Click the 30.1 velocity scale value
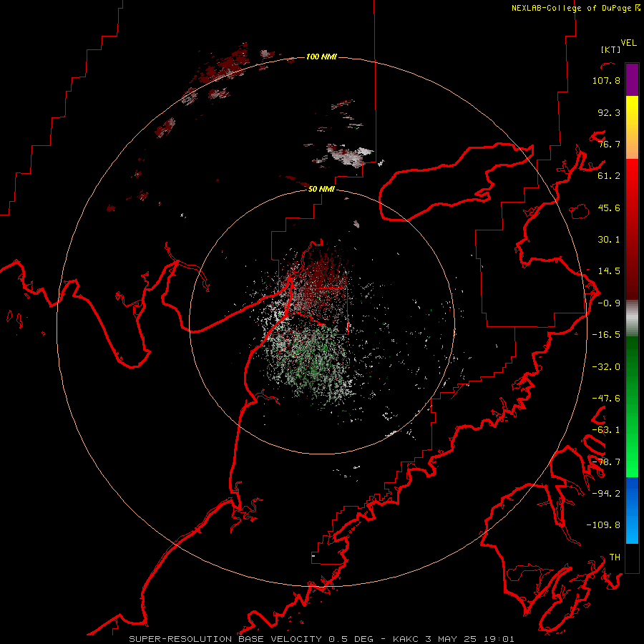This screenshot has width=644, height=644. pyautogui.click(x=609, y=240)
